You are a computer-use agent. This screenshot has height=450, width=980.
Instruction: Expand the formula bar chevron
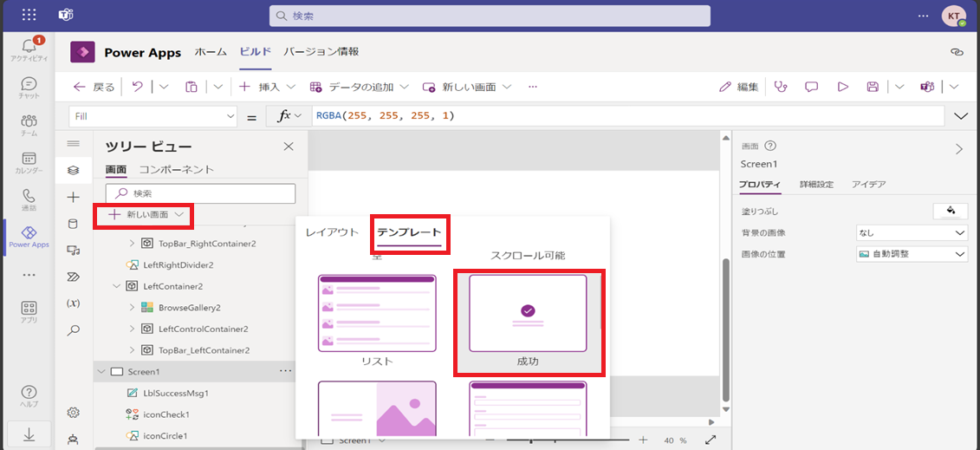(x=961, y=116)
